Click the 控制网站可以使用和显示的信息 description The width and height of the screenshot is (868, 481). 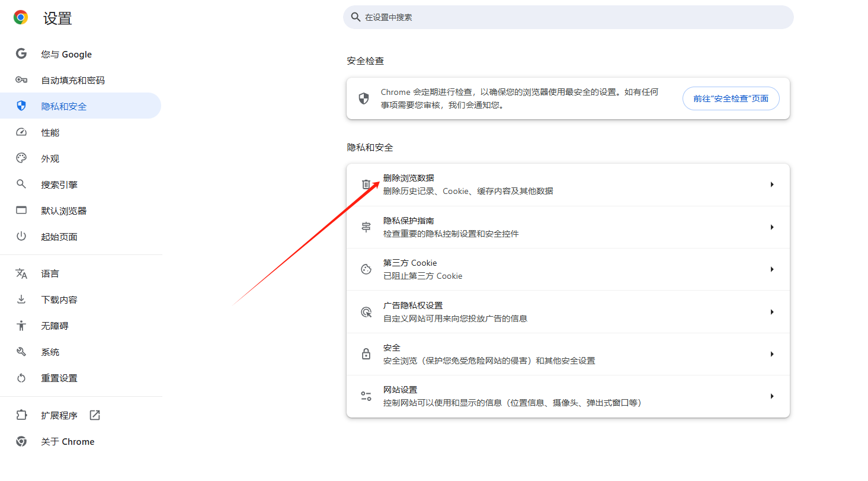point(513,403)
